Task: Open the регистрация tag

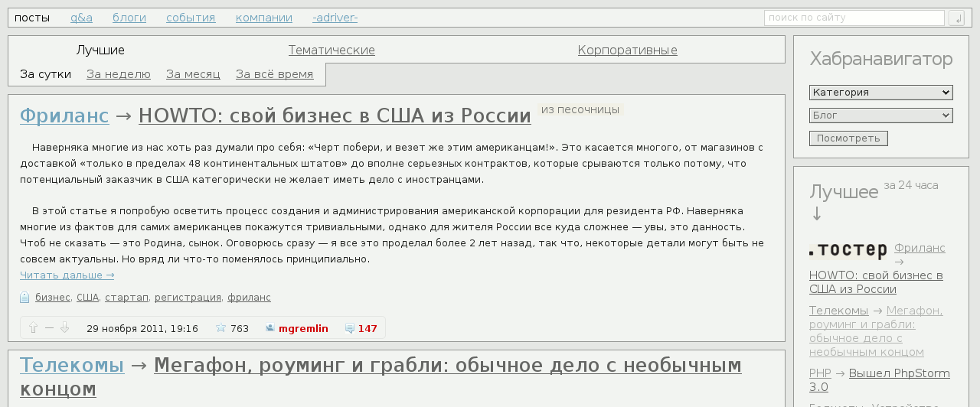Action: coord(188,298)
